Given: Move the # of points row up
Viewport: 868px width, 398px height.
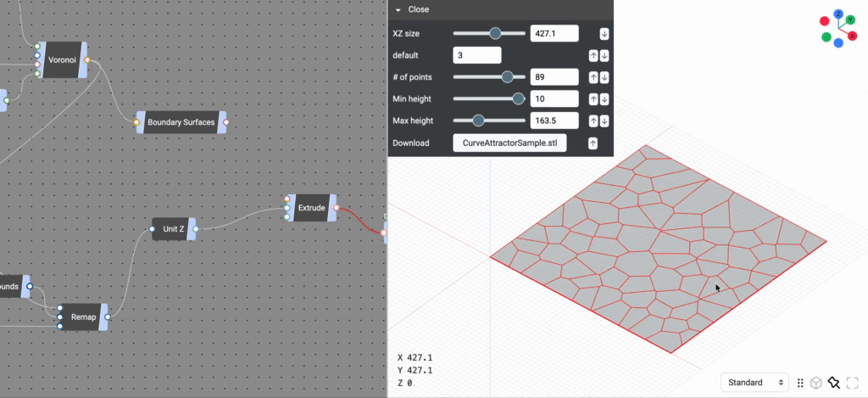Looking at the screenshot, I should tap(593, 77).
